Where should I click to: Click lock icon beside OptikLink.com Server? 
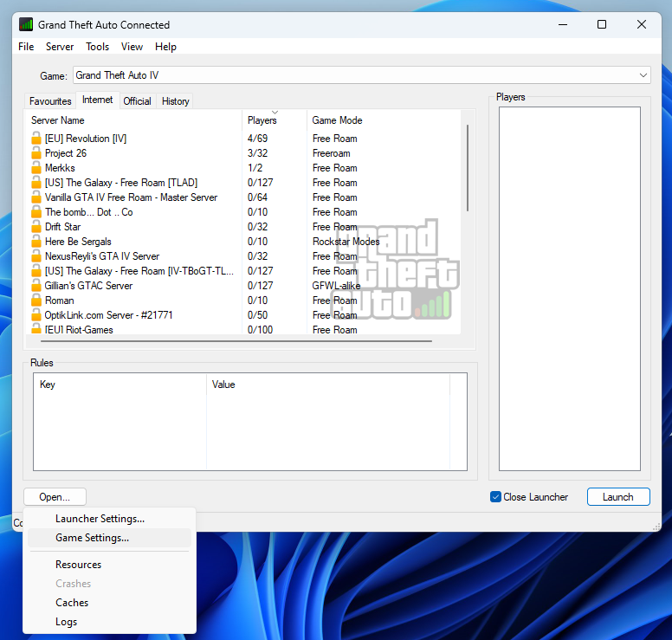click(36, 314)
